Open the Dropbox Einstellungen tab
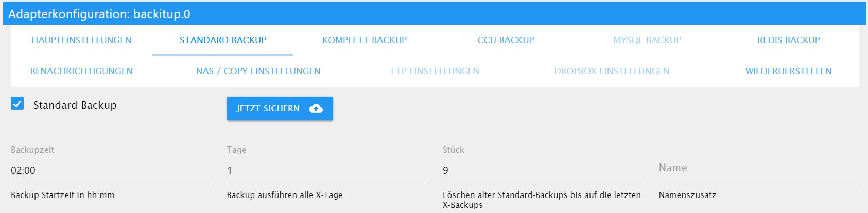Image resolution: width=868 pixels, height=213 pixels. point(612,71)
